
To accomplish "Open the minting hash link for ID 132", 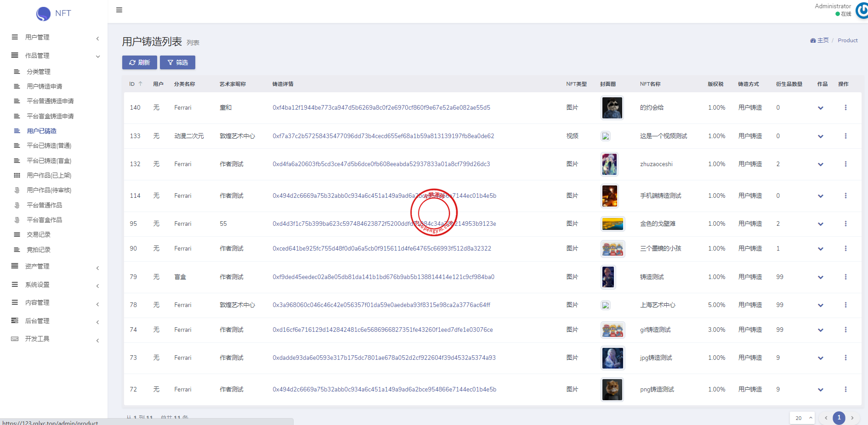I will pos(381,164).
